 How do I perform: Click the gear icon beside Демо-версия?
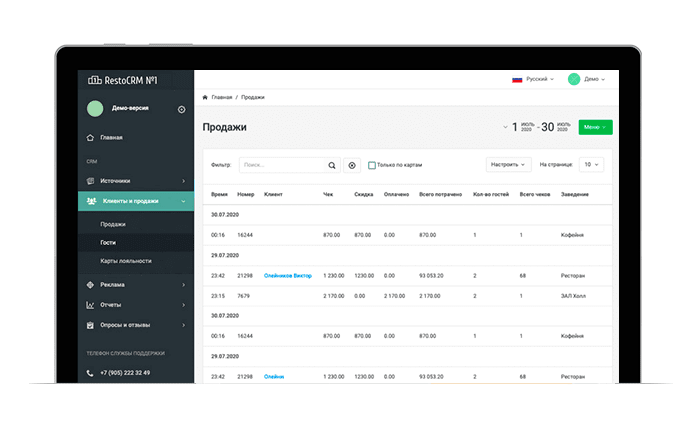pyautogui.click(x=181, y=109)
